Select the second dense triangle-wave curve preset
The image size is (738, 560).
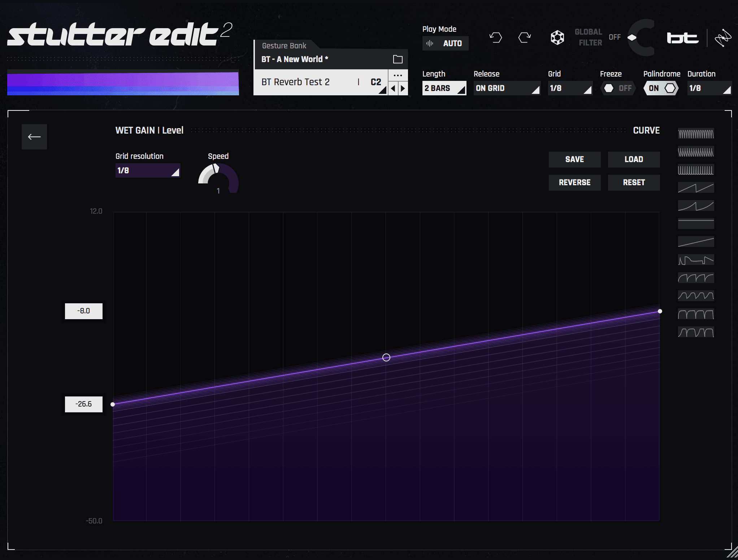click(696, 152)
